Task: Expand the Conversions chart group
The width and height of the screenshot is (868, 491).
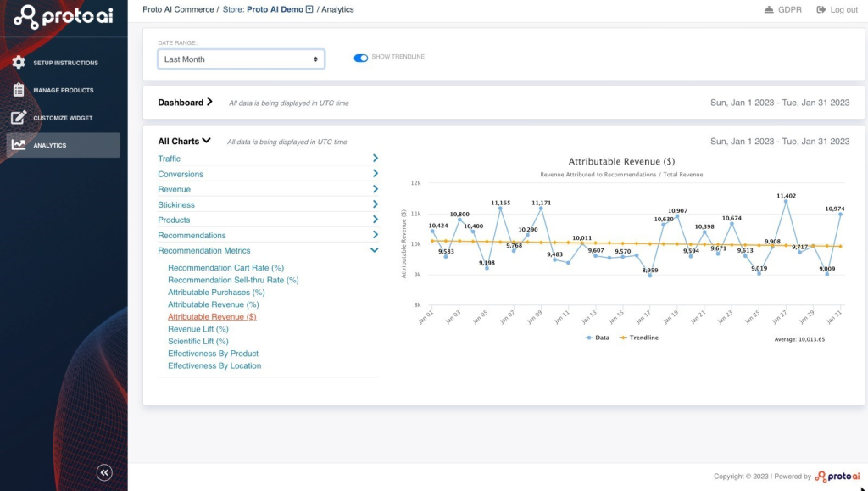Action: click(376, 173)
